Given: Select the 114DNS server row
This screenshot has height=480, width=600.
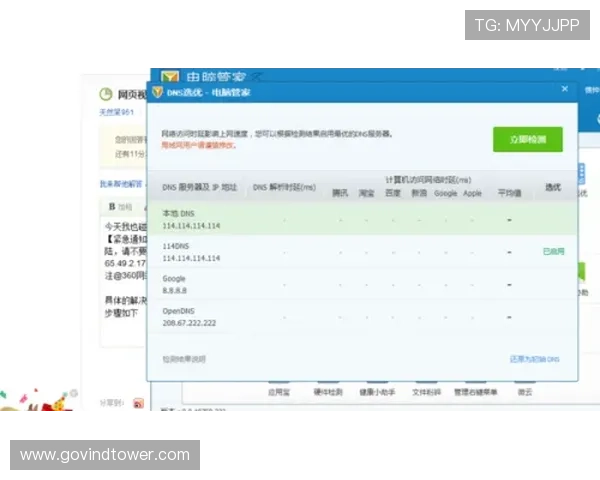Looking at the screenshot, I should pyautogui.click(x=362, y=252).
